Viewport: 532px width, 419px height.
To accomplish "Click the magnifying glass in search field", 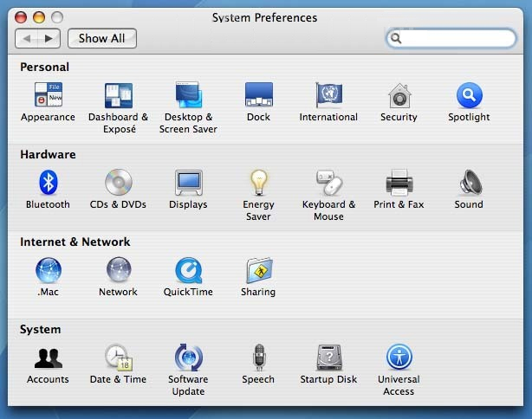I will [396, 38].
